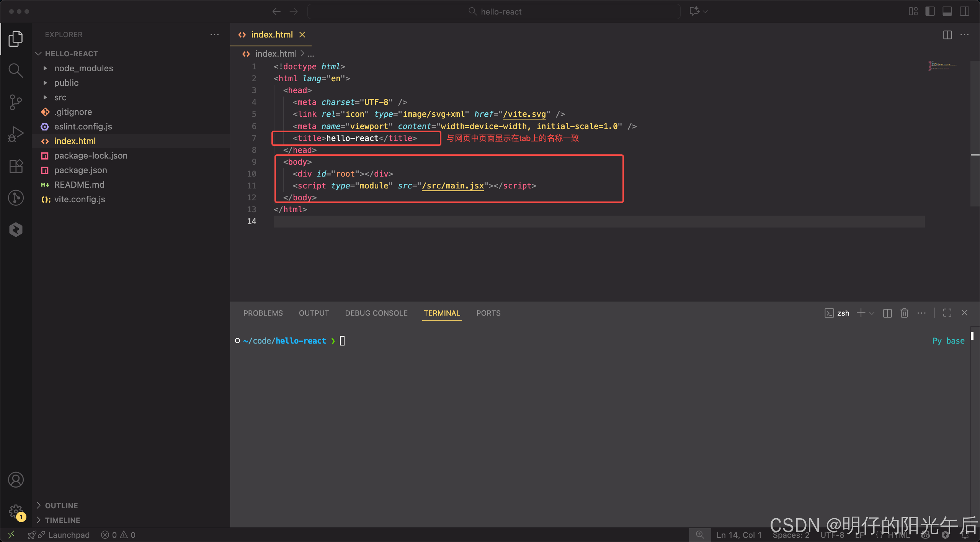Screen dimensions: 980x542
Task: Open the Run and Debug view
Action: tap(16, 134)
